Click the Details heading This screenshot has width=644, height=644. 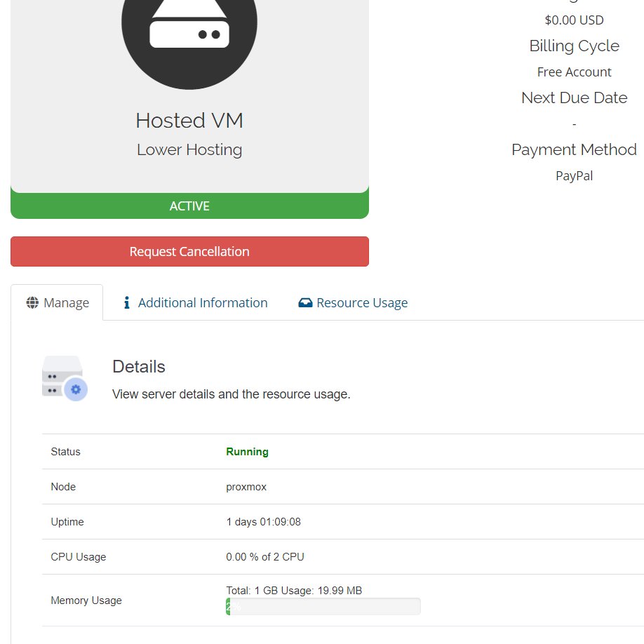139,367
